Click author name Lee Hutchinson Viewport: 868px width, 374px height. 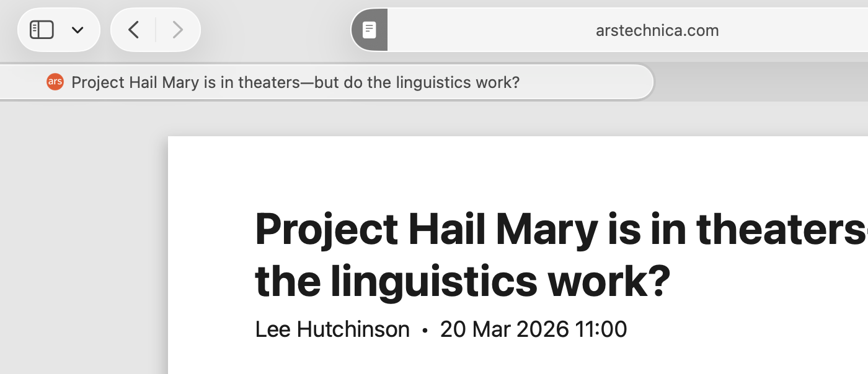(332, 329)
